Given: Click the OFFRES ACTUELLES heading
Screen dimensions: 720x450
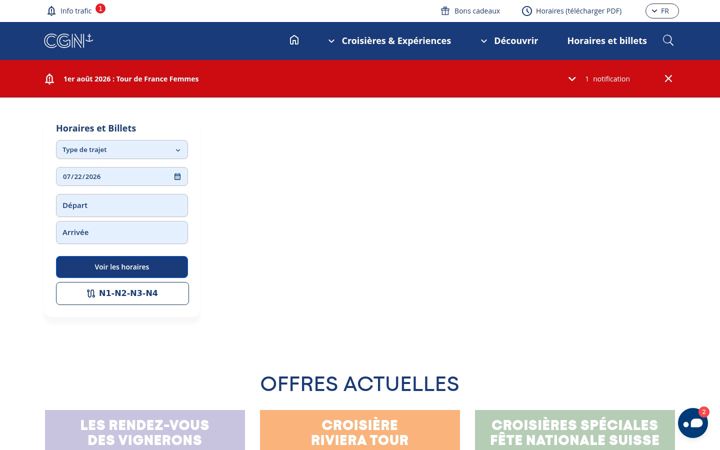Looking at the screenshot, I should pos(360,383).
